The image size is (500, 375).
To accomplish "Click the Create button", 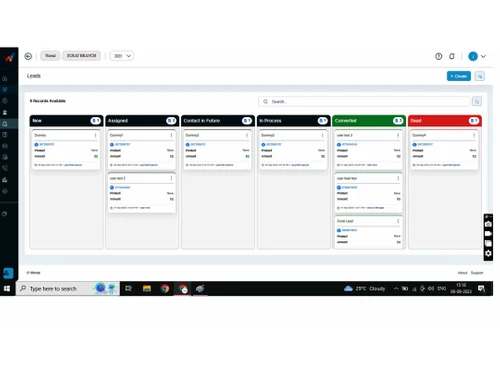I will point(459,76).
